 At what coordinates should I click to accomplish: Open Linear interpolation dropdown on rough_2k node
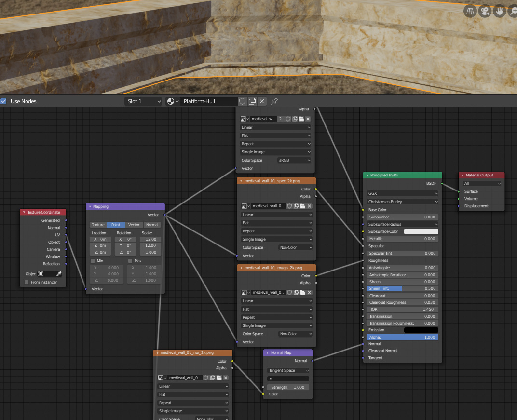click(x=276, y=301)
